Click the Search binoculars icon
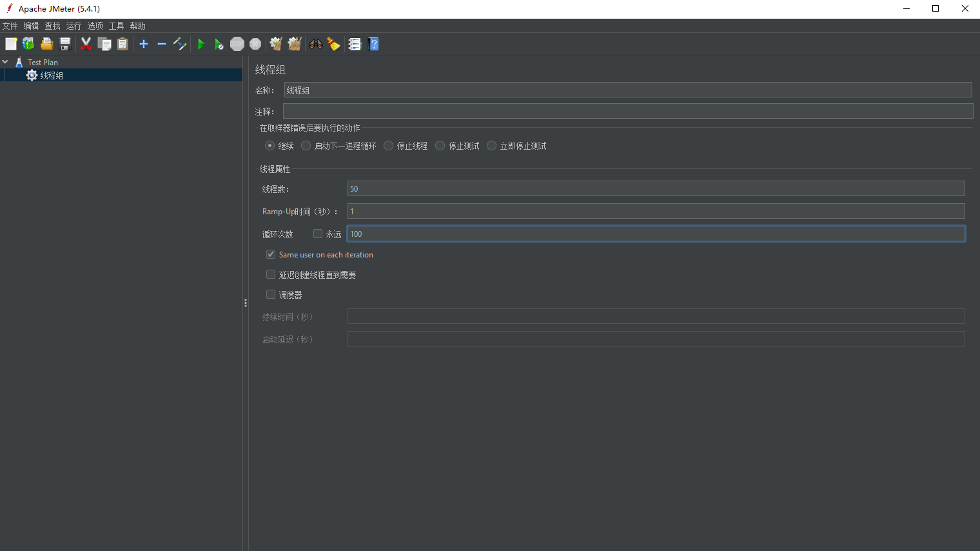This screenshot has height=551, width=980. point(316,44)
